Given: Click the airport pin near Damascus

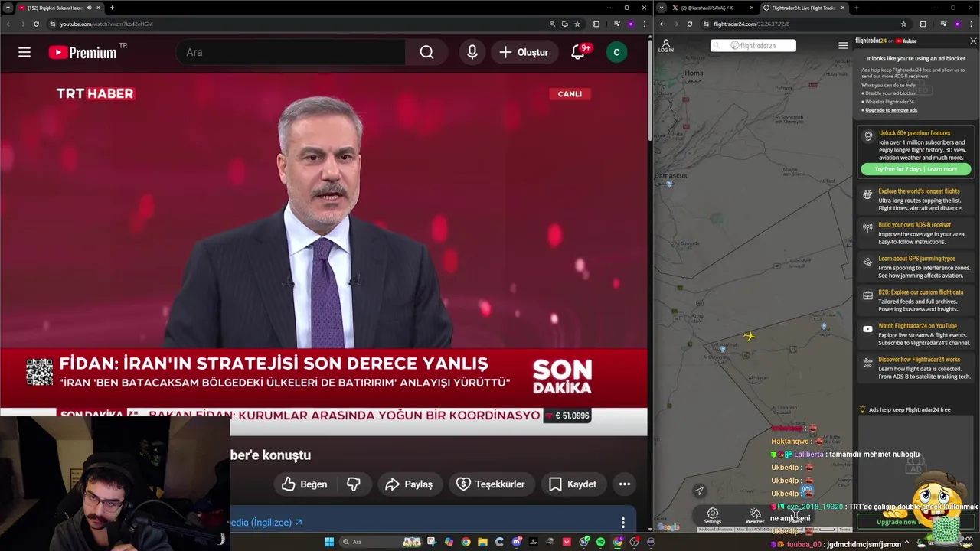Looking at the screenshot, I should (x=670, y=184).
